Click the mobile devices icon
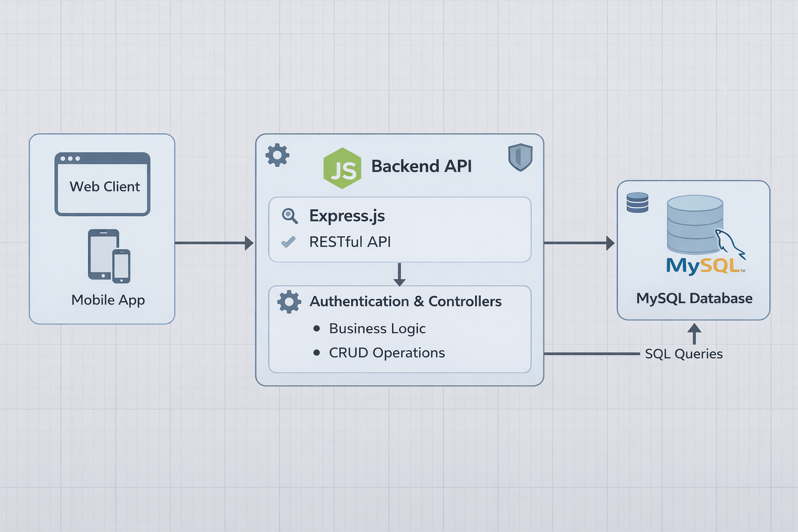The image size is (798, 532). pyautogui.click(x=109, y=256)
